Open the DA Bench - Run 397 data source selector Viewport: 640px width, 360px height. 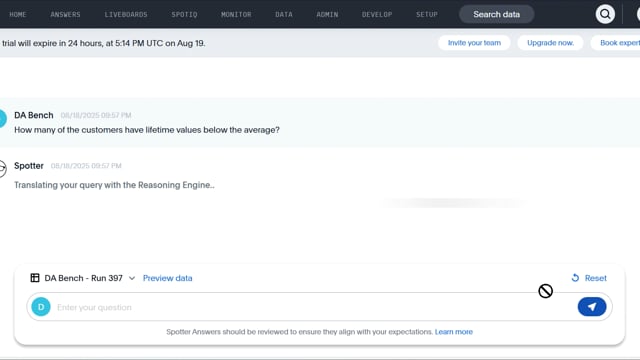[x=83, y=278]
